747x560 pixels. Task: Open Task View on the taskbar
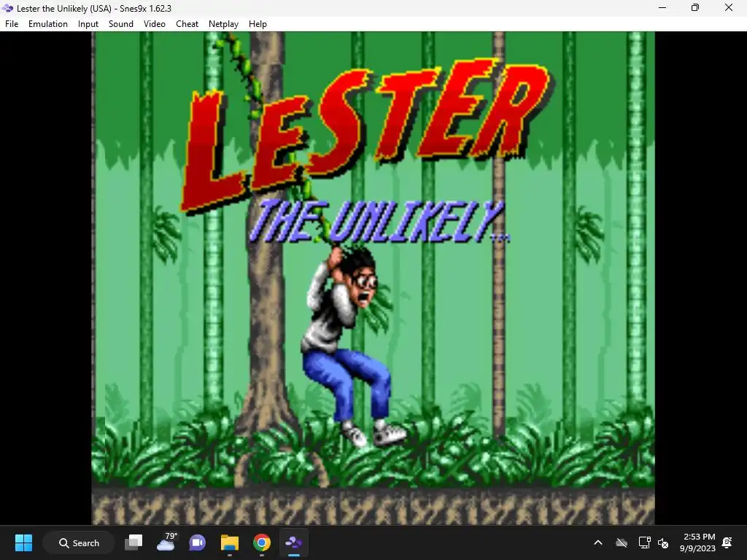(133, 542)
